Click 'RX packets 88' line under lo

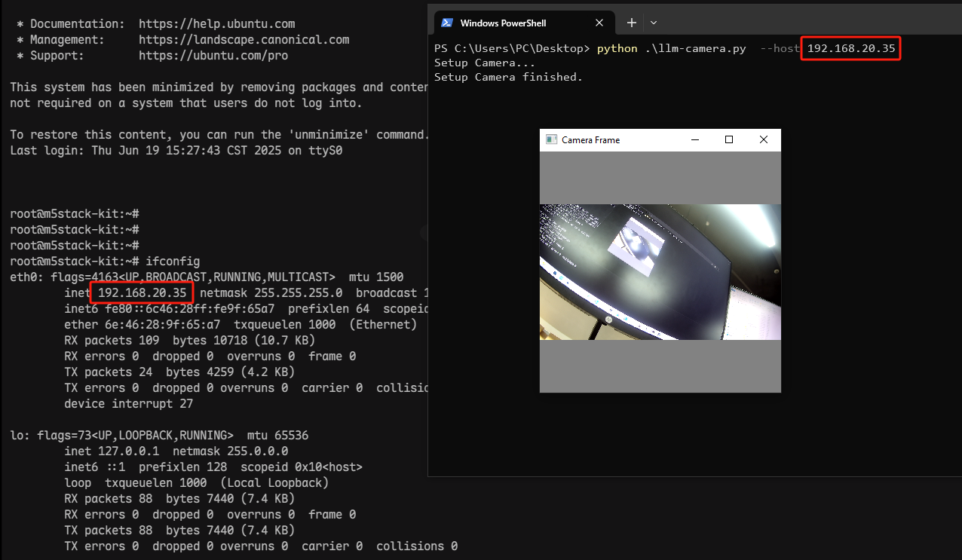click(x=179, y=499)
